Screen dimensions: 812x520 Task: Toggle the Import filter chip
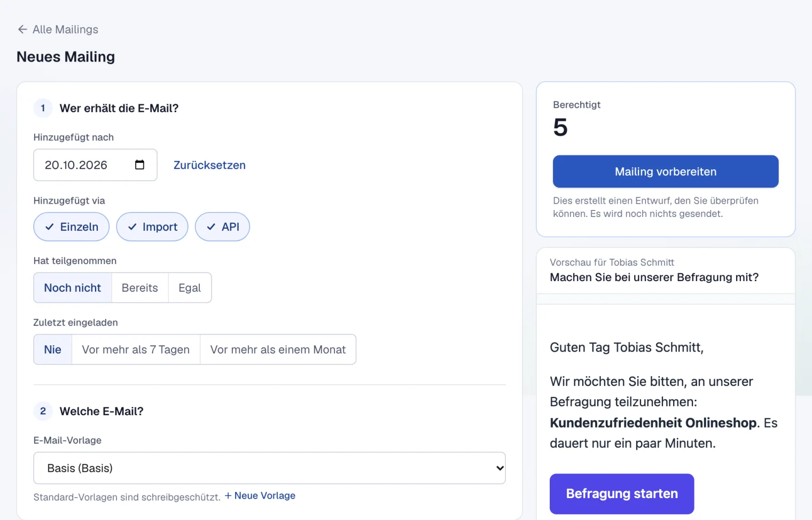point(152,227)
